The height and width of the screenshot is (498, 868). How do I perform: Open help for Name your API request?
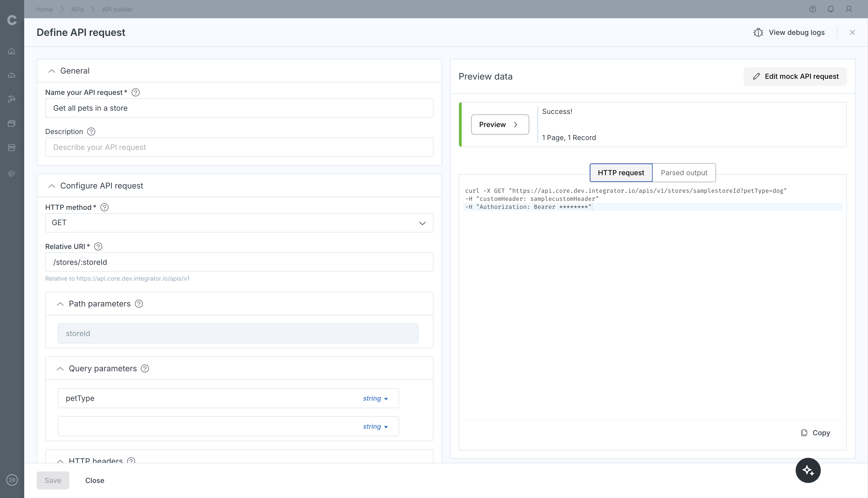135,92
